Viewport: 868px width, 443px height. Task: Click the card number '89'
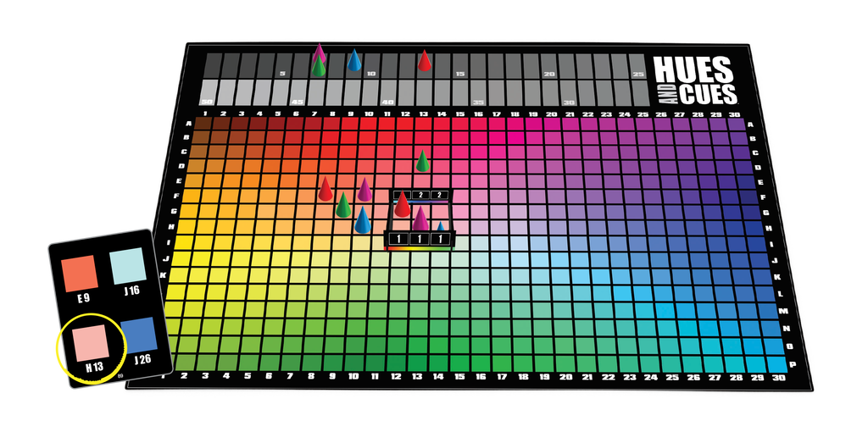[x=120, y=375]
